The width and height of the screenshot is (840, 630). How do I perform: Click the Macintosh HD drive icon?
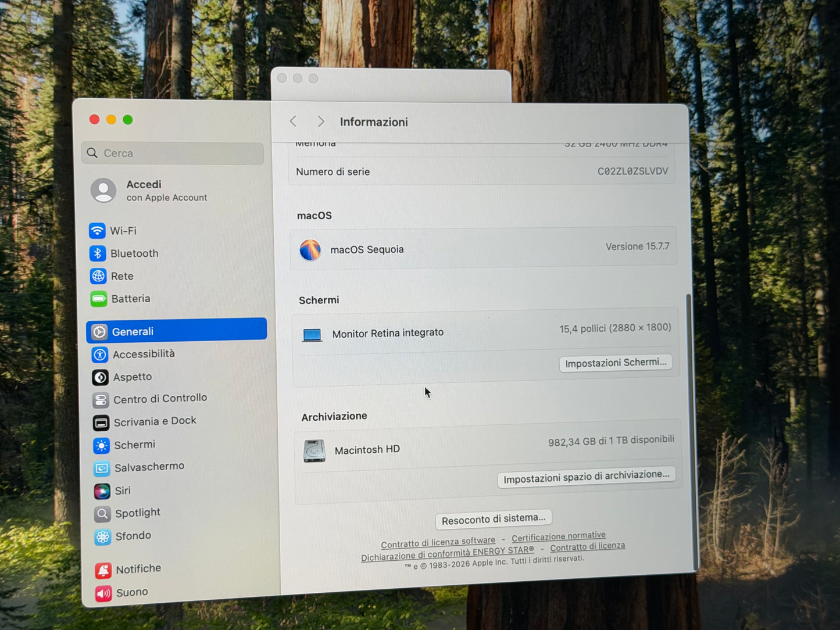point(314,450)
